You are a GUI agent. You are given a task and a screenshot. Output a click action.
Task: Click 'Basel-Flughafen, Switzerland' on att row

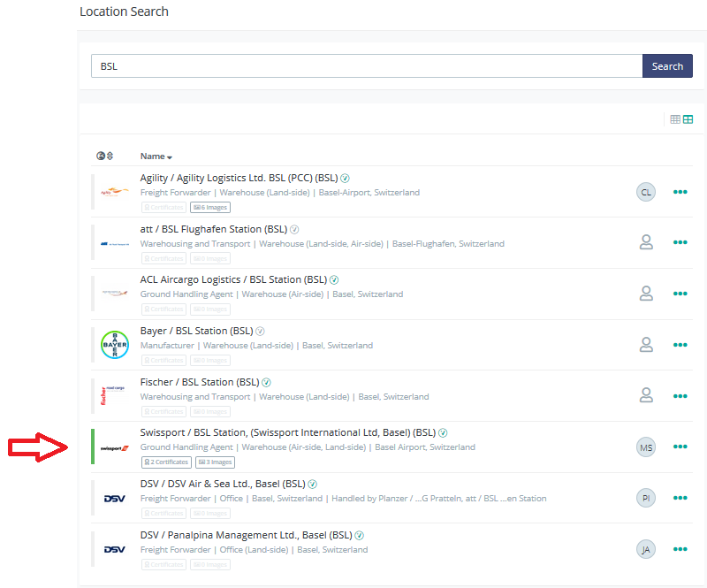coord(448,244)
